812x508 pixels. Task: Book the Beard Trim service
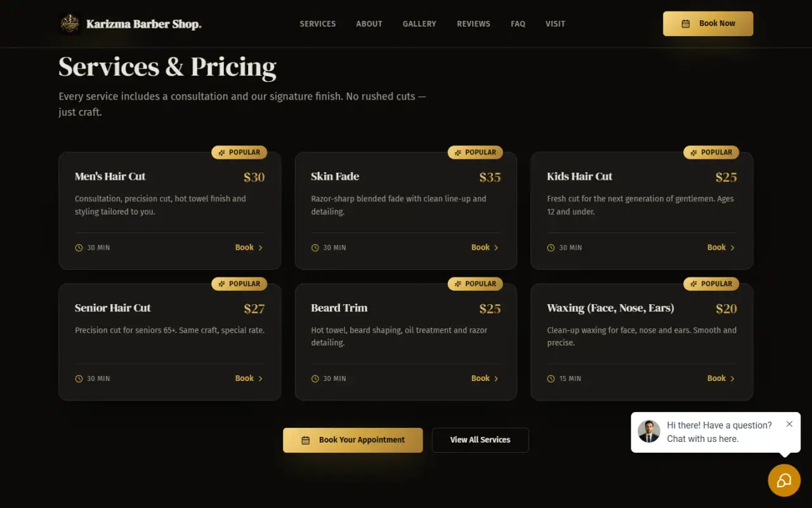coord(485,378)
